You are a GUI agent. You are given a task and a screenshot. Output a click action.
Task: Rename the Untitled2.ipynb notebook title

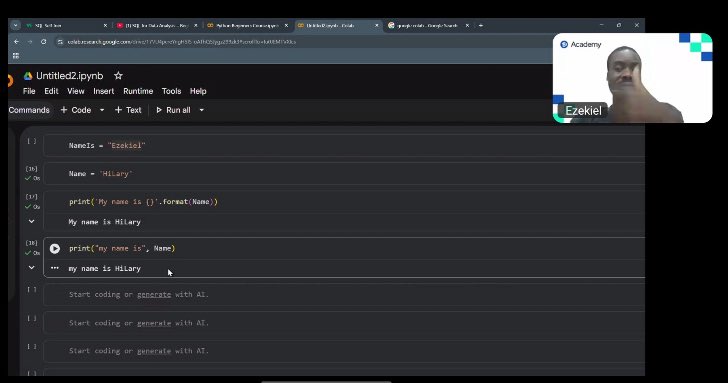pos(70,76)
